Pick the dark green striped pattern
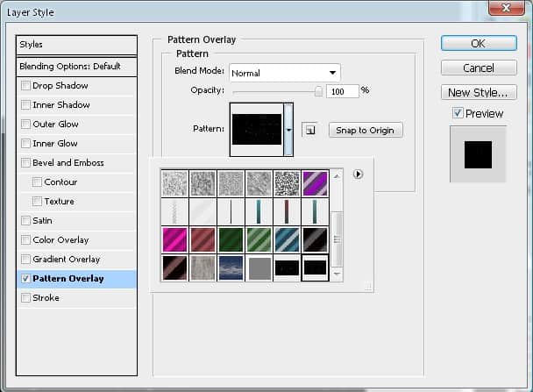This screenshot has width=533, height=392. pos(231,239)
